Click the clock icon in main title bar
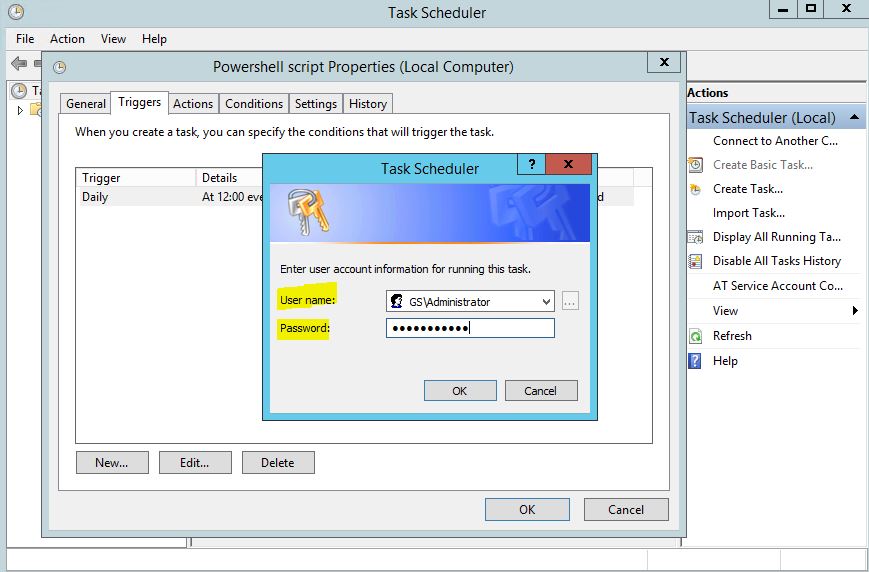Image resolution: width=869 pixels, height=572 pixels. pyautogui.click(x=16, y=12)
